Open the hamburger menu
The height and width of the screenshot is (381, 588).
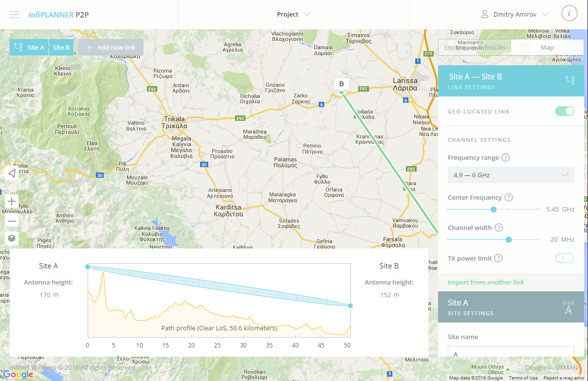15,15
